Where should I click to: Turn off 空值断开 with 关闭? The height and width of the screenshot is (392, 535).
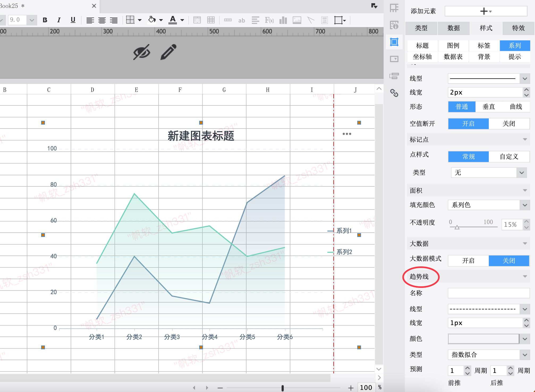pyautogui.click(x=509, y=124)
